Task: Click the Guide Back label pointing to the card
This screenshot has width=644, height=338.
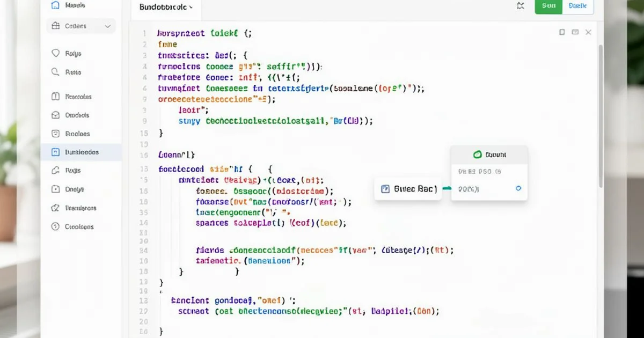Action: point(408,188)
